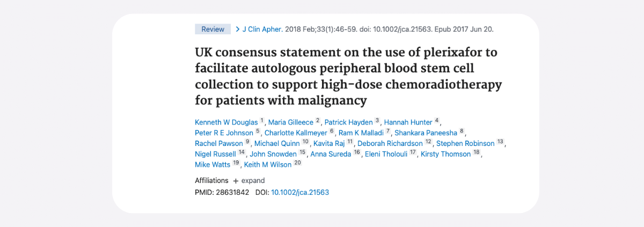Open the DOI link 10.1002/jca.21563
Viewport: 644px width, 227px height.
(x=300, y=192)
